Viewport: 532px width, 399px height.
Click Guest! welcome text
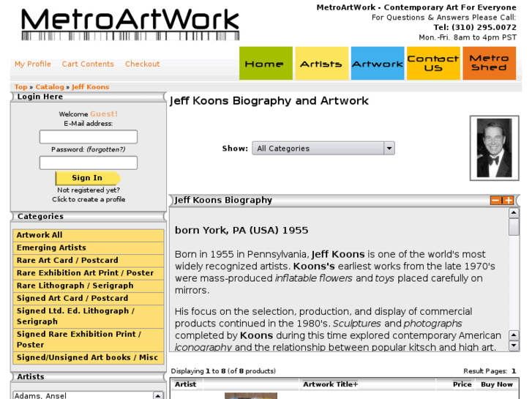click(104, 113)
